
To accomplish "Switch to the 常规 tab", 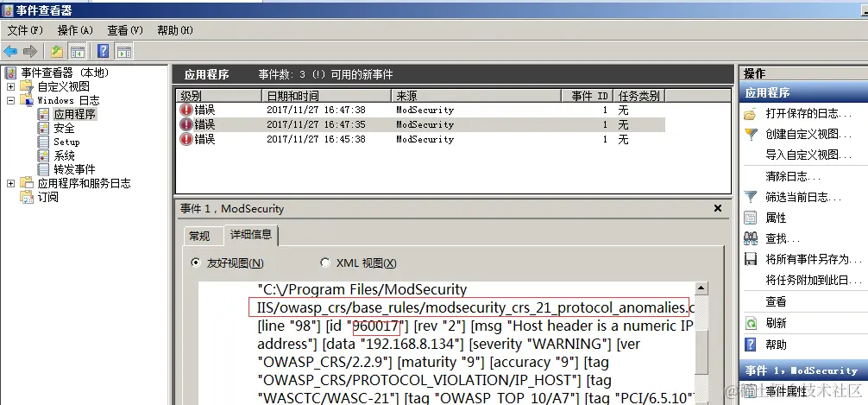I will click(x=199, y=236).
